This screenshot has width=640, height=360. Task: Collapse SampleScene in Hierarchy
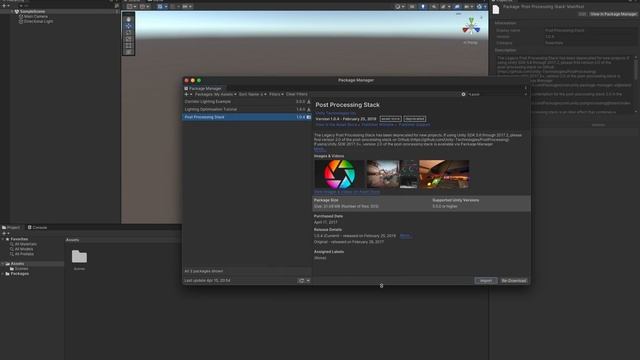(x=12, y=11)
